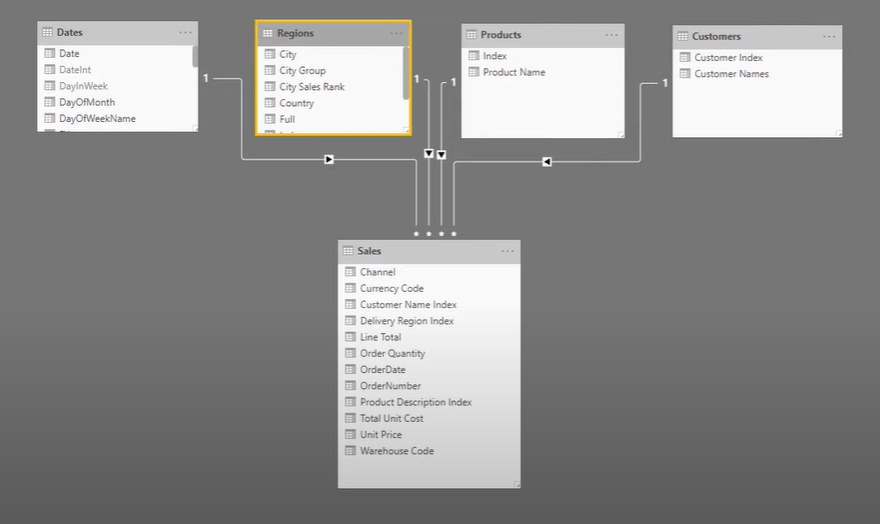
Task: Open the Dates table more options menu
Action: point(185,33)
